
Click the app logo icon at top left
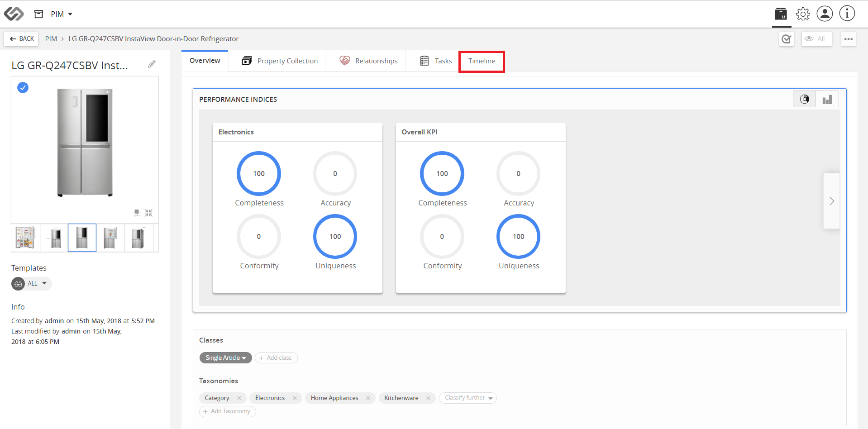coord(14,14)
